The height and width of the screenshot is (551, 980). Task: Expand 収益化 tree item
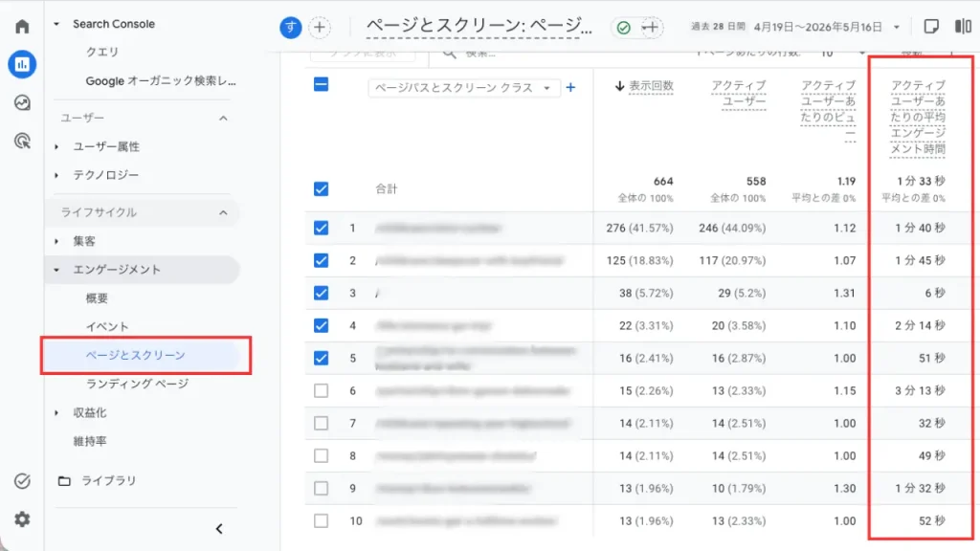point(56,413)
